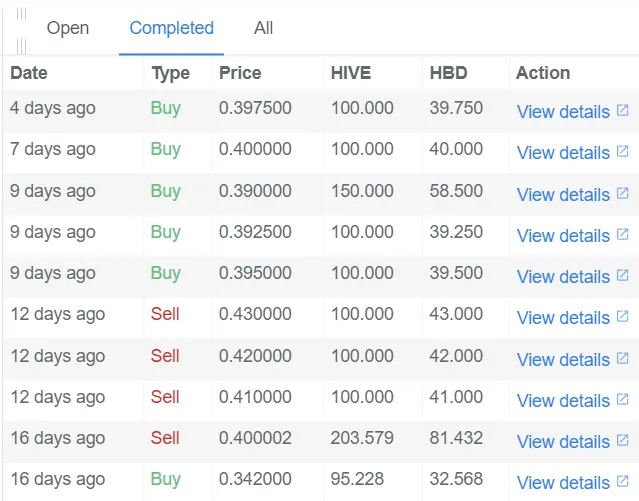The height and width of the screenshot is (501, 639).
Task: Click external link icon for 42.000 HBD order
Action: click(x=622, y=358)
